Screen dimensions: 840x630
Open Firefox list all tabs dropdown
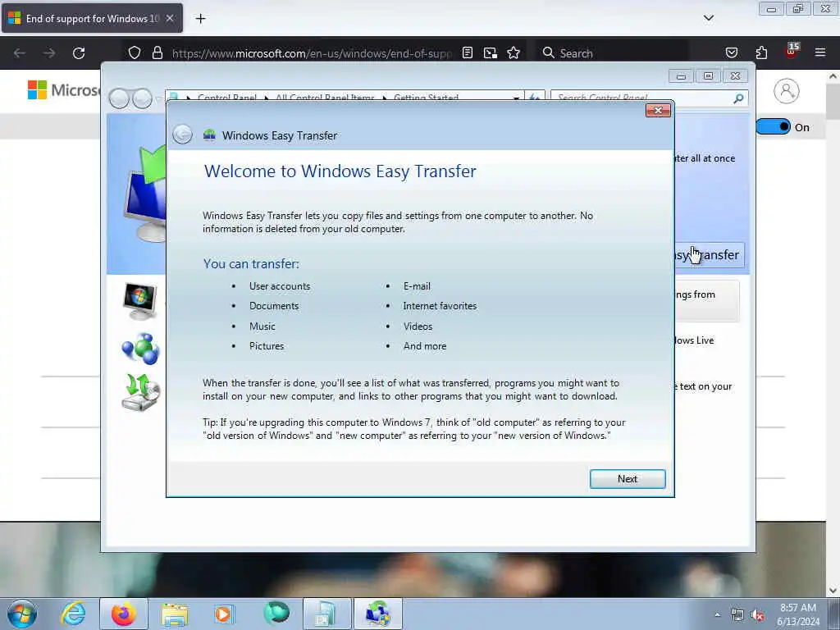coord(708,18)
